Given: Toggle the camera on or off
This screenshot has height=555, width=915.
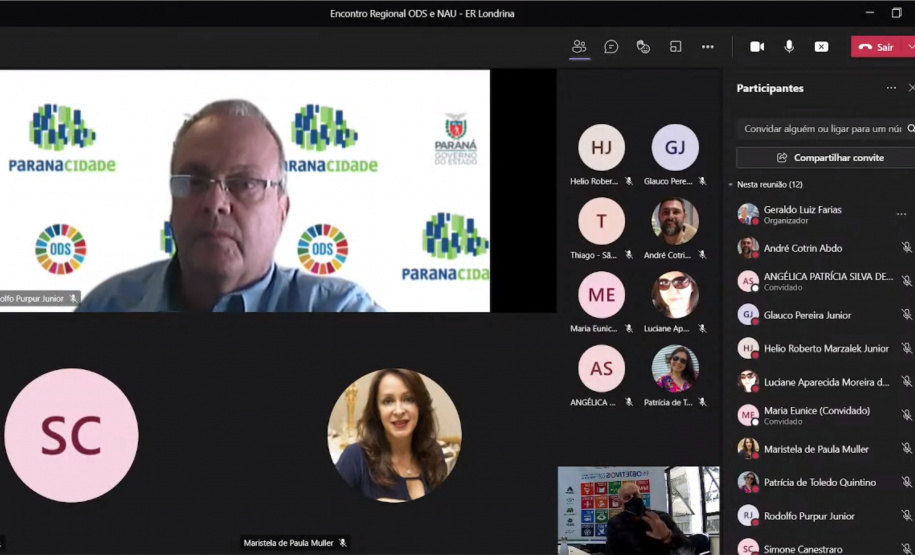Looking at the screenshot, I should (x=757, y=47).
